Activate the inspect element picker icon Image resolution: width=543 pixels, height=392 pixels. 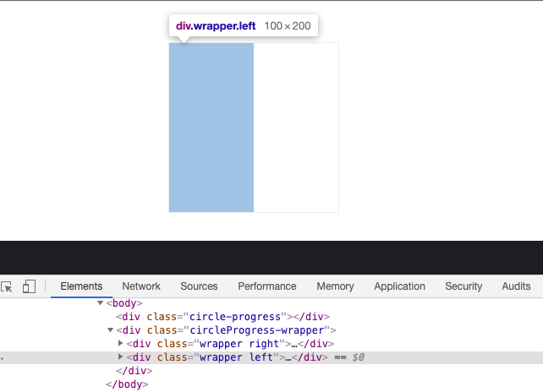(7, 287)
